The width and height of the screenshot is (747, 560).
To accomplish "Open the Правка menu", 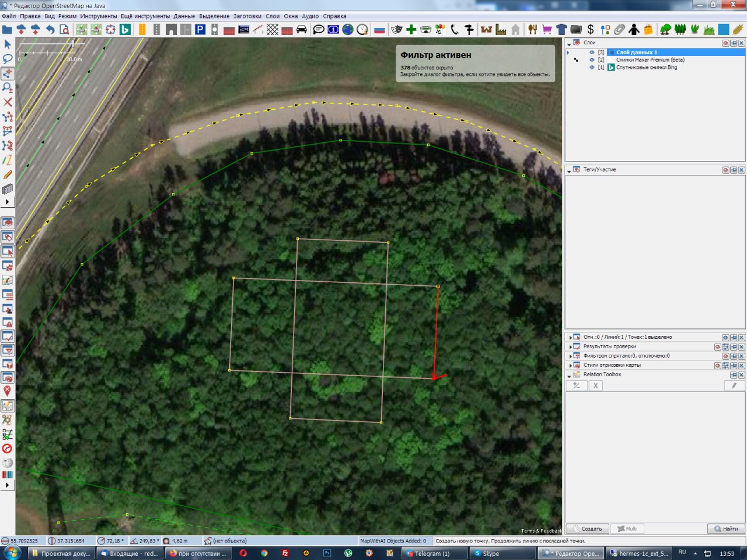I will point(30,16).
